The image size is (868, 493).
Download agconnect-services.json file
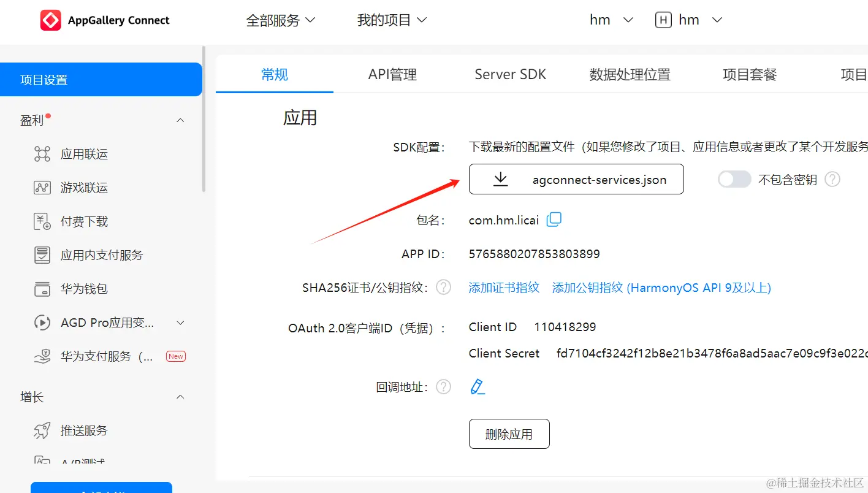coord(576,179)
